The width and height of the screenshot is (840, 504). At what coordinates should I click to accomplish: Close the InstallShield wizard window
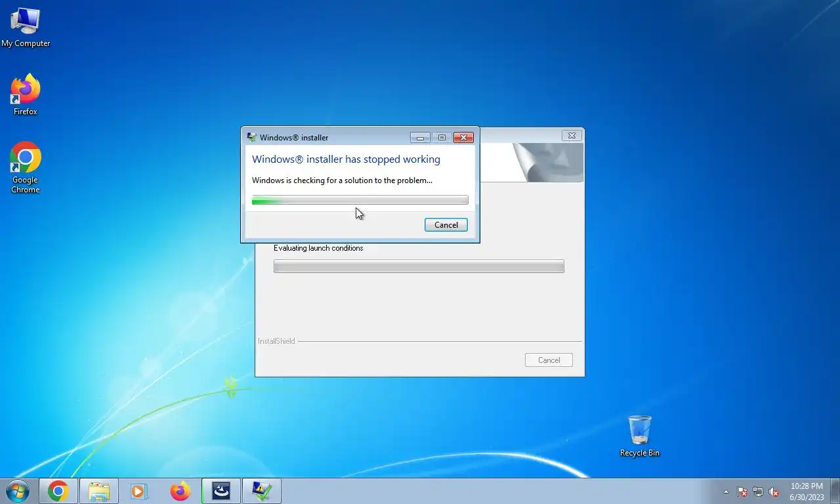pos(572,135)
